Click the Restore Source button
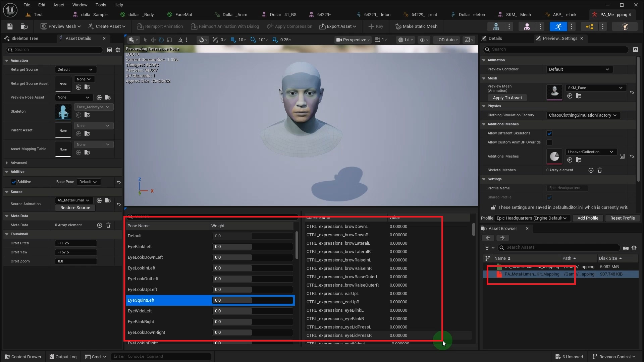Viewport: 644px width, 362px height. [75, 207]
